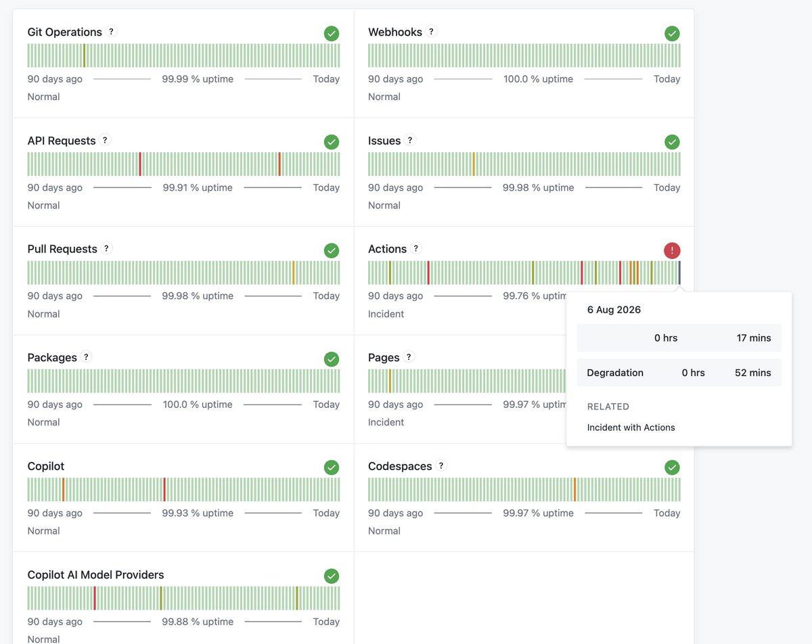Open the Issues help question mark
Viewport: 812px width, 644px height.
[410, 140]
